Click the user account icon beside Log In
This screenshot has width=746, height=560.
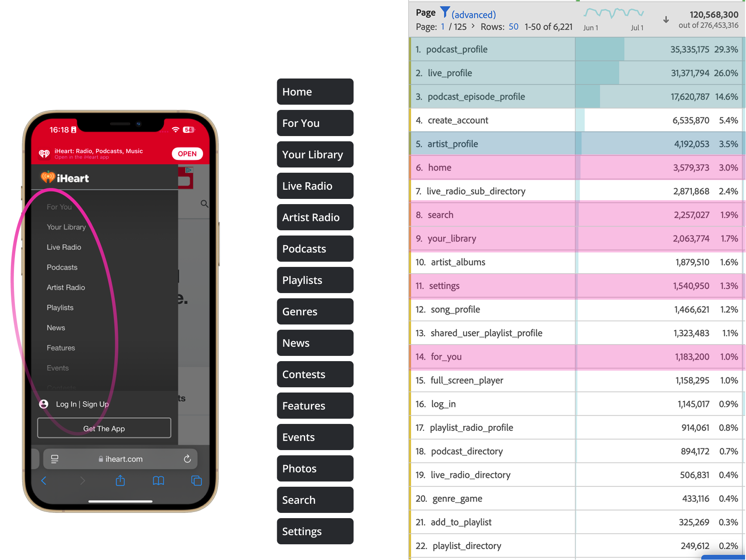pos(44,404)
